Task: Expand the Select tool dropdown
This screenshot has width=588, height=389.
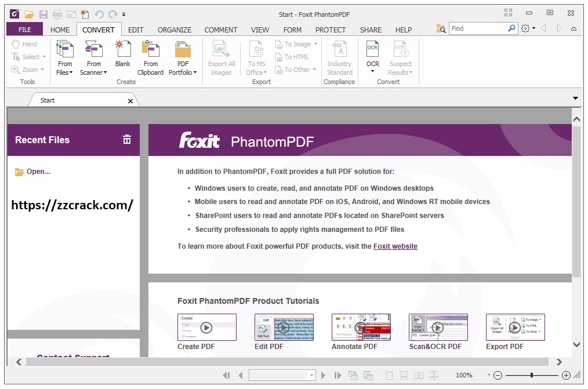Action: click(x=44, y=57)
